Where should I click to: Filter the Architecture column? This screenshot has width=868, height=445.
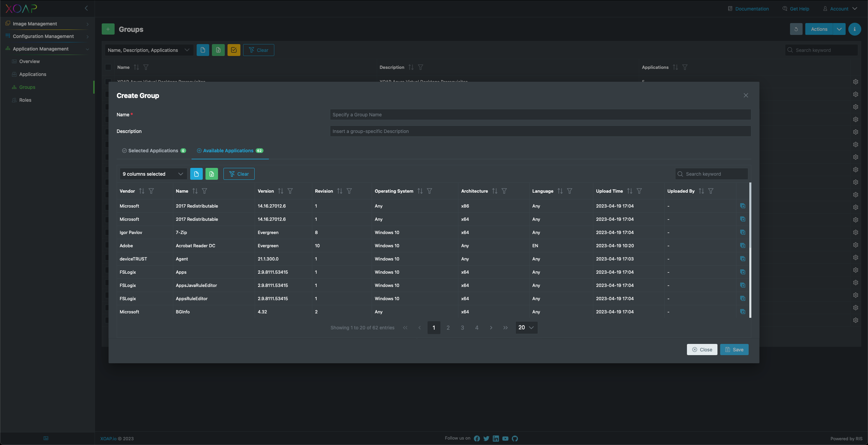(504, 191)
